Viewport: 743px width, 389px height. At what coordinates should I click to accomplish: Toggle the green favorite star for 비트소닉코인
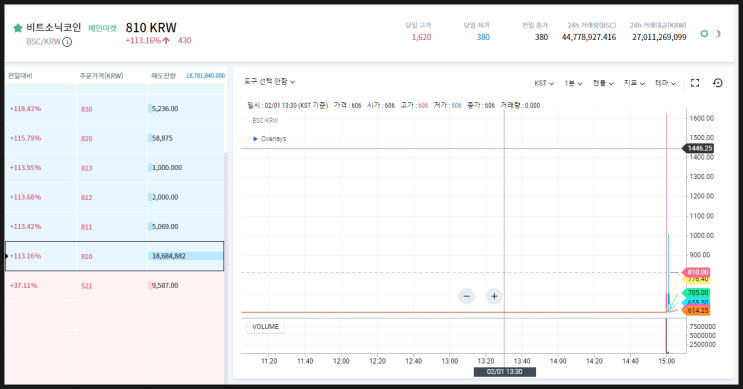point(18,28)
